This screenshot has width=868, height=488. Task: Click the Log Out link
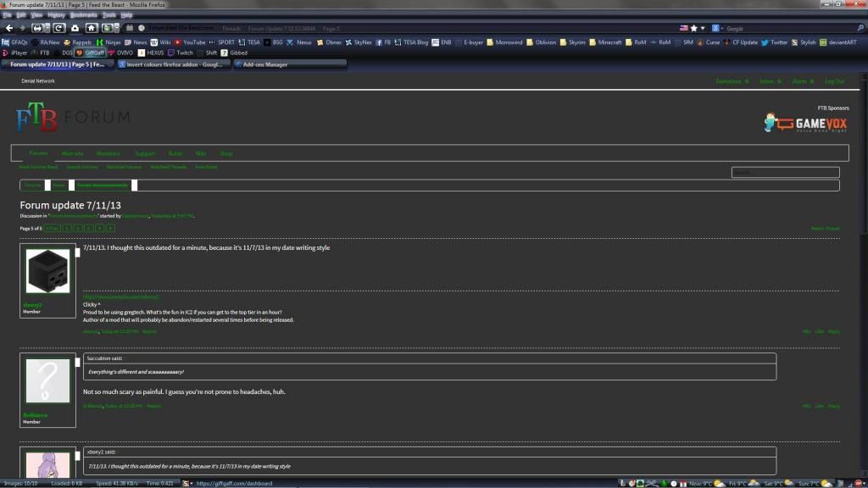(x=834, y=81)
